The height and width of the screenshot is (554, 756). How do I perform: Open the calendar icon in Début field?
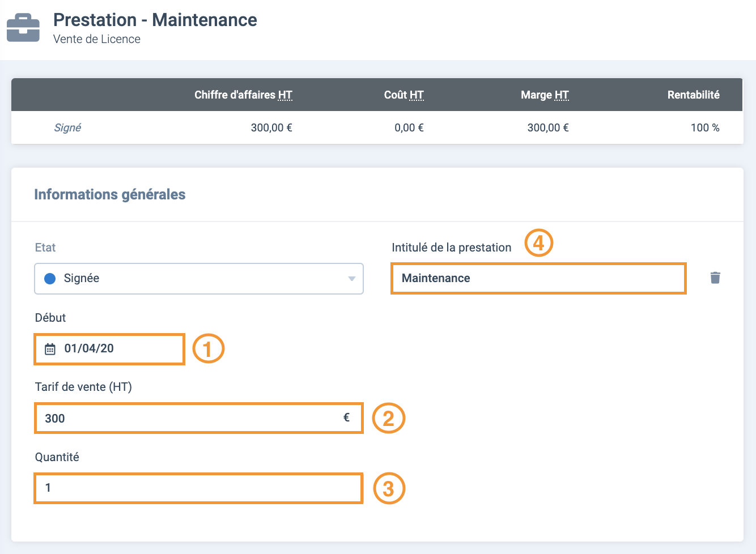(x=50, y=349)
